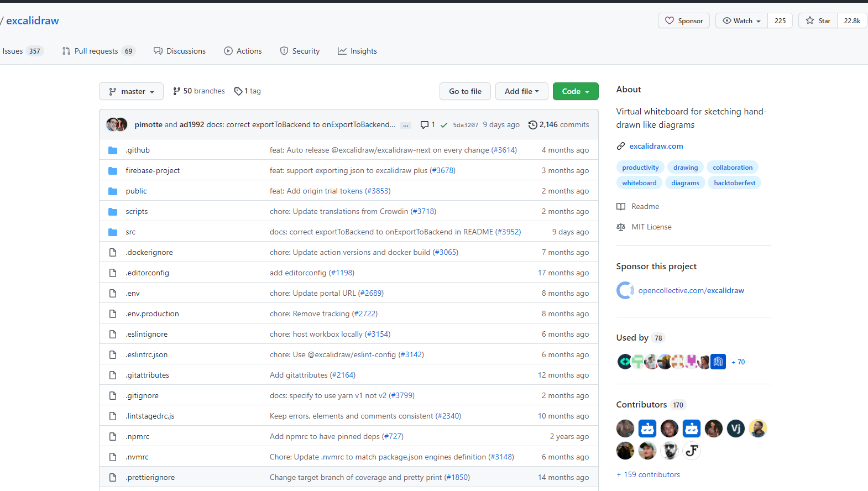Open the .github folder icon
Image resolution: width=868 pixels, height=491 pixels.
113,150
